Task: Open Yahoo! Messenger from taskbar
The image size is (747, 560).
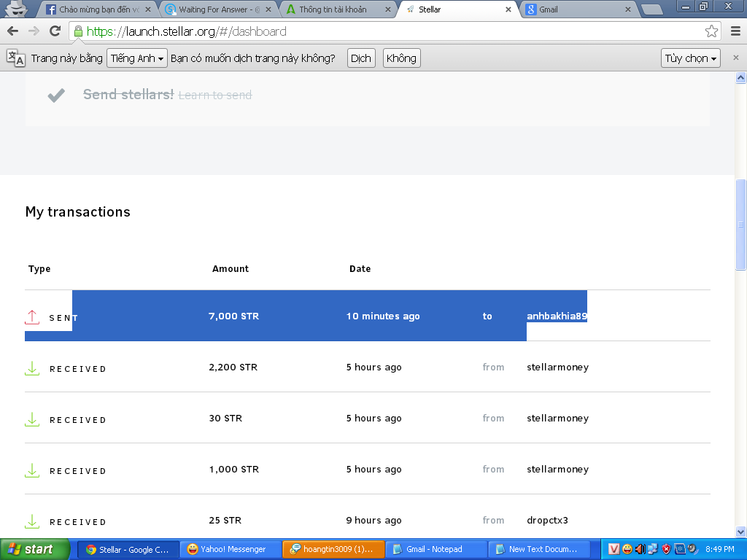Action: pos(230,550)
